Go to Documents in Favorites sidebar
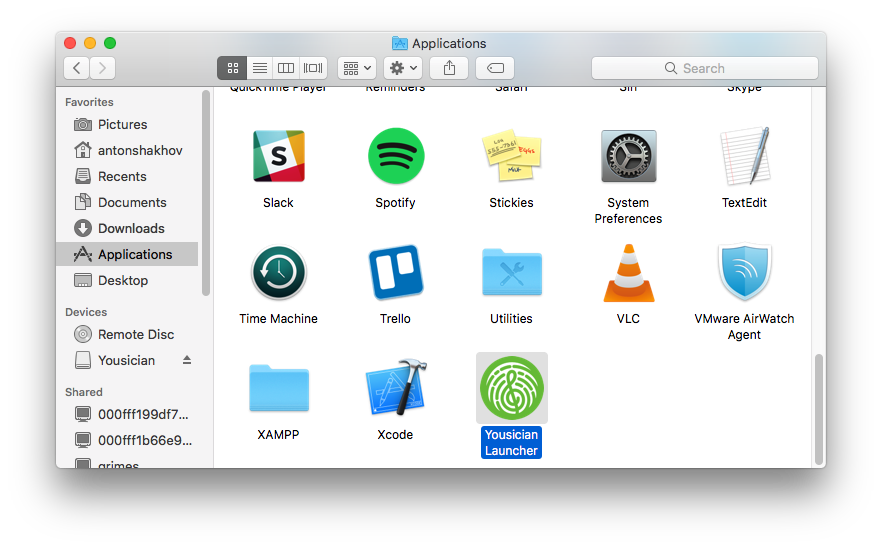The height and width of the screenshot is (548, 882). tap(132, 202)
